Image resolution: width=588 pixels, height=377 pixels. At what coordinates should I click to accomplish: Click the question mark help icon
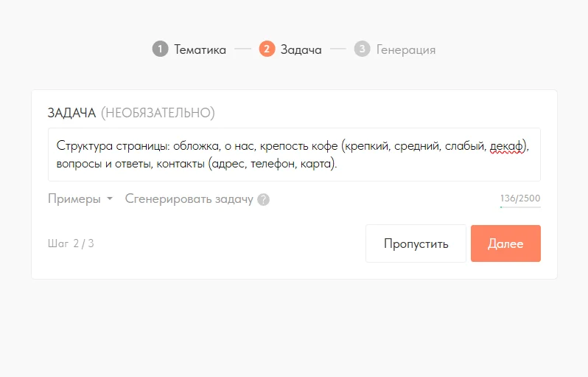[264, 200]
